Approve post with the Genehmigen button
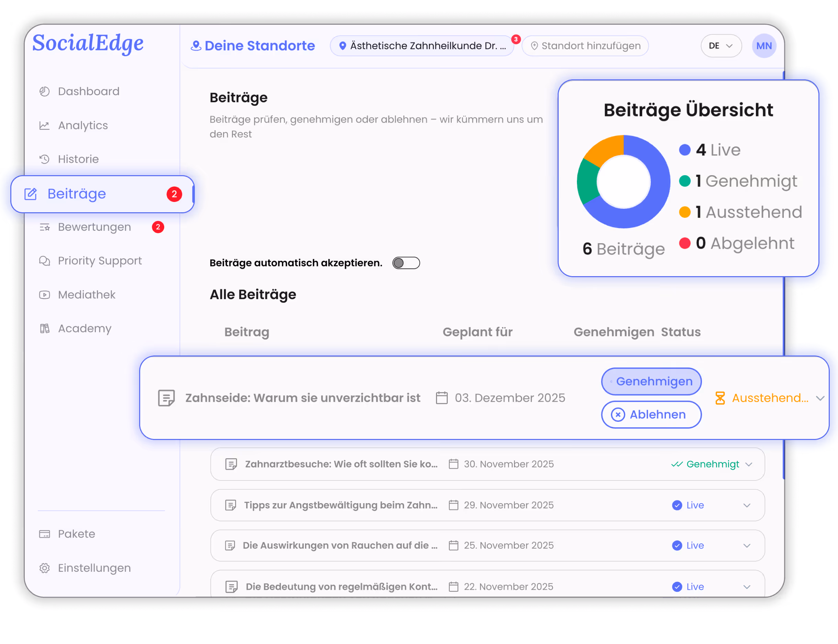The image size is (838, 644). click(651, 381)
